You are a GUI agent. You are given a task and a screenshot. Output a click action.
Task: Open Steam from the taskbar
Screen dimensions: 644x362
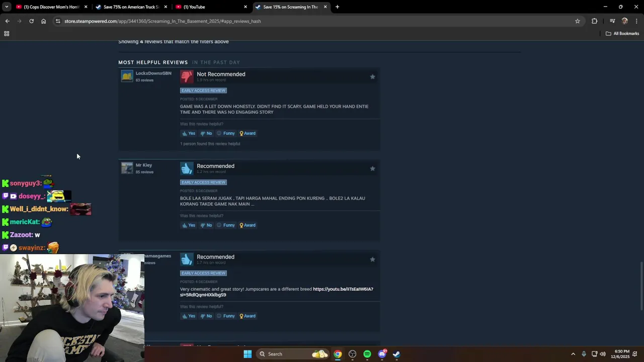click(396, 354)
